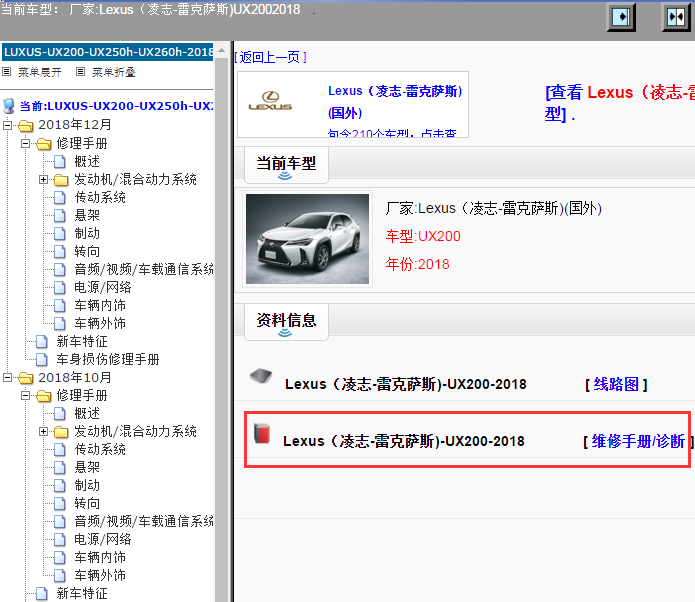
Task: Open 车辆外饰 under 2018年10月 manual
Action: (x=100, y=575)
